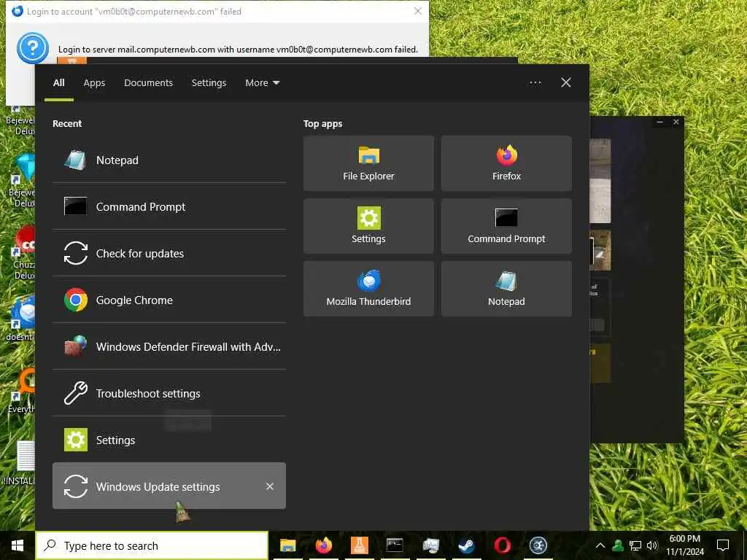Open Command Prompt from the Recent list

[x=169, y=206]
